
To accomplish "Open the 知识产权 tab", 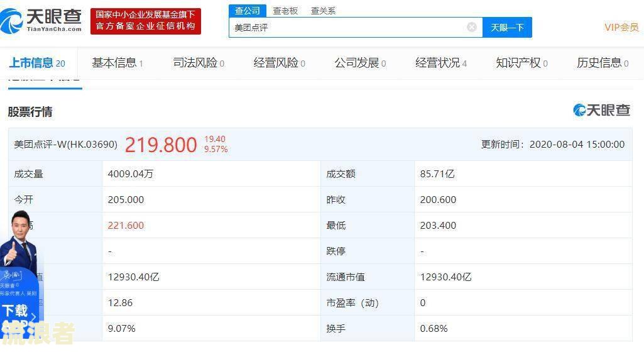I will click(x=521, y=63).
